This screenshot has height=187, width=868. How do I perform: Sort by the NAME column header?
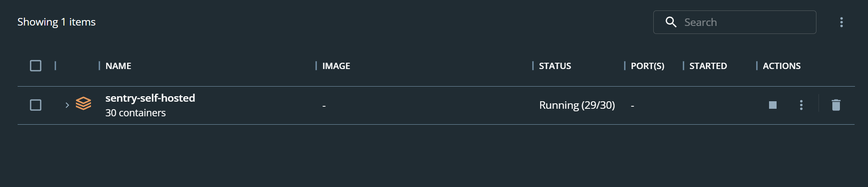pyautogui.click(x=118, y=66)
